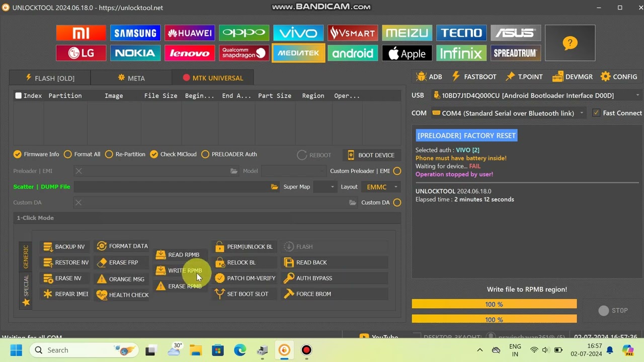This screenshot has height=362, width=644.
Task: Click the BOOT DEVICE button
Action: pos(372,155)
